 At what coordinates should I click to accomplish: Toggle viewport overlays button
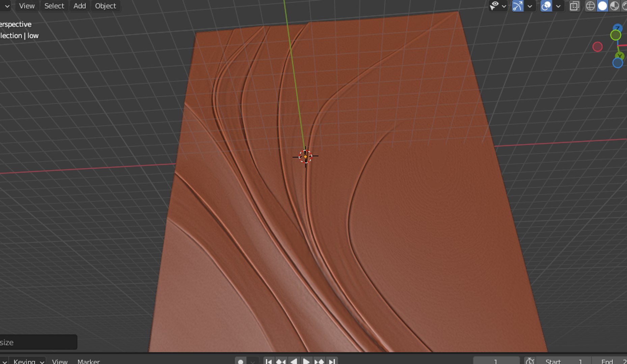[x=546, y=6]
